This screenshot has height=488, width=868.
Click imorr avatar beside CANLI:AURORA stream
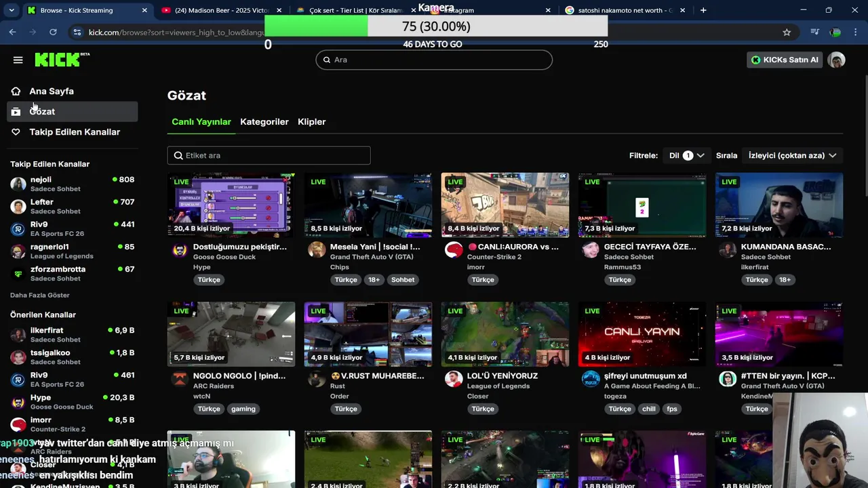454,250
